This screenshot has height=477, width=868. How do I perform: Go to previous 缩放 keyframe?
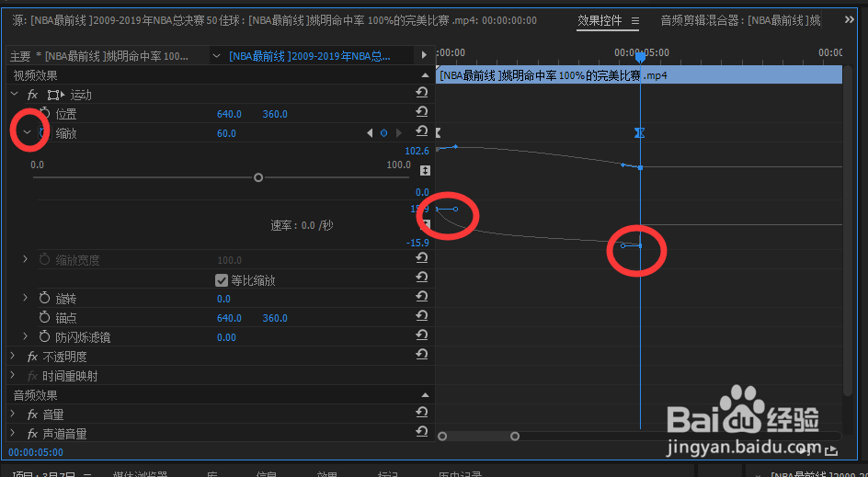coord(370,133)
